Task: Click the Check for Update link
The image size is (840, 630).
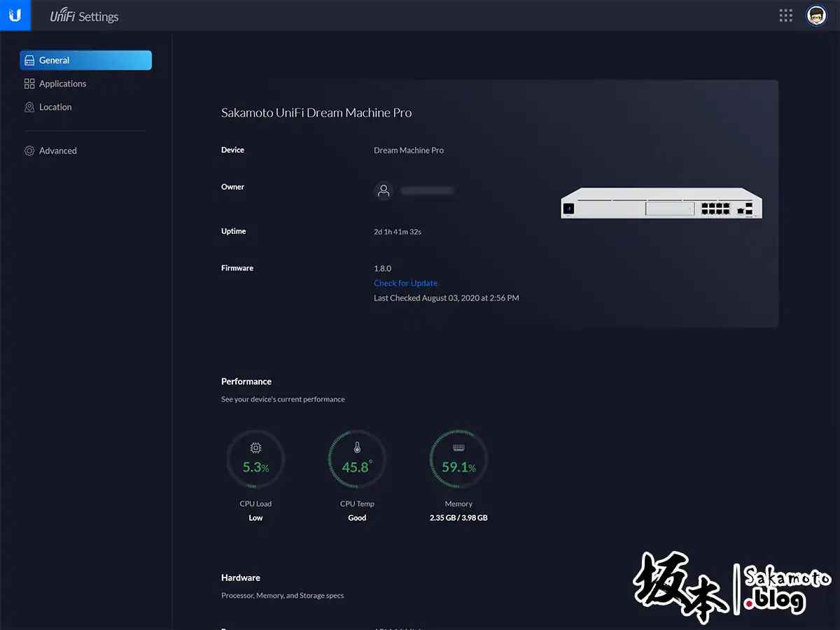Action: (405, 283)
